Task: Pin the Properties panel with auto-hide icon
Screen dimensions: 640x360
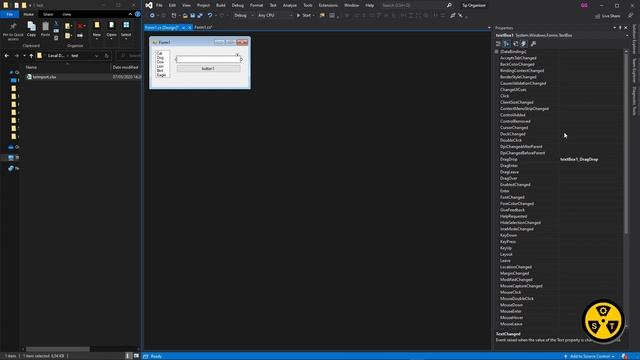Action: coord(620,28)
